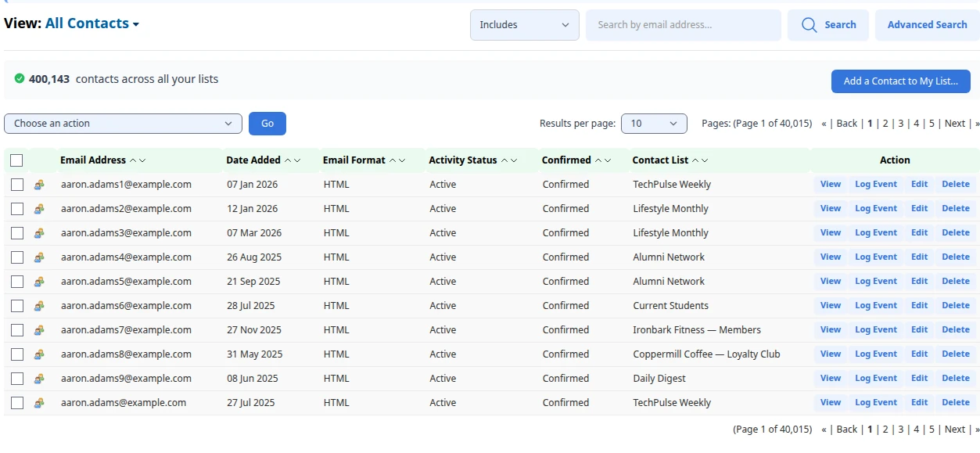Screen dimensions: 980x453
Task: Sort Contact List ascending with up arrow
Action: click(x=695, y=160)
